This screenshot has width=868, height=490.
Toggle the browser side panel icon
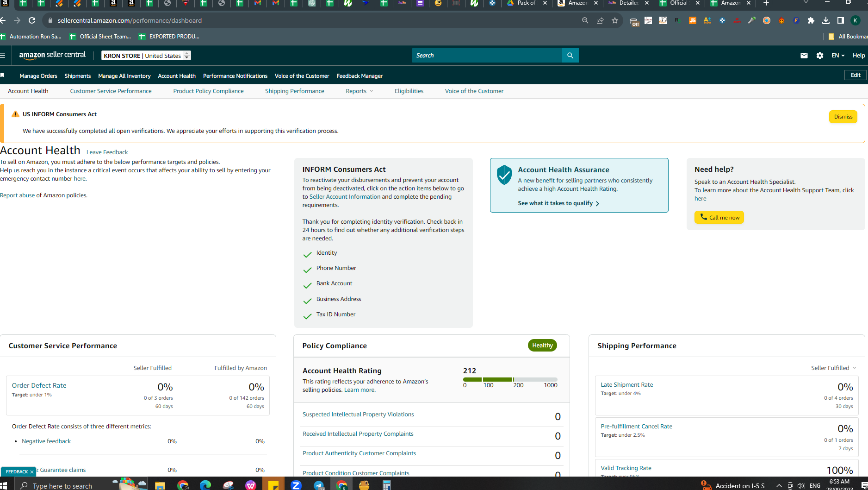pos(841,20)
